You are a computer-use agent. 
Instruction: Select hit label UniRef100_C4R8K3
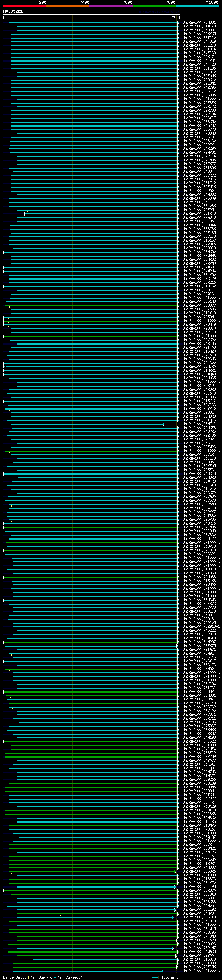coord(199,390)
